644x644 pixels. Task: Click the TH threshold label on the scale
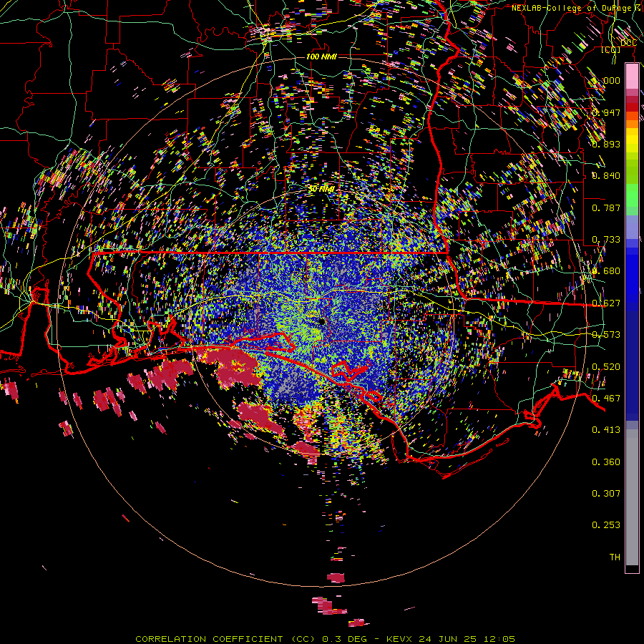coord(615,557)
